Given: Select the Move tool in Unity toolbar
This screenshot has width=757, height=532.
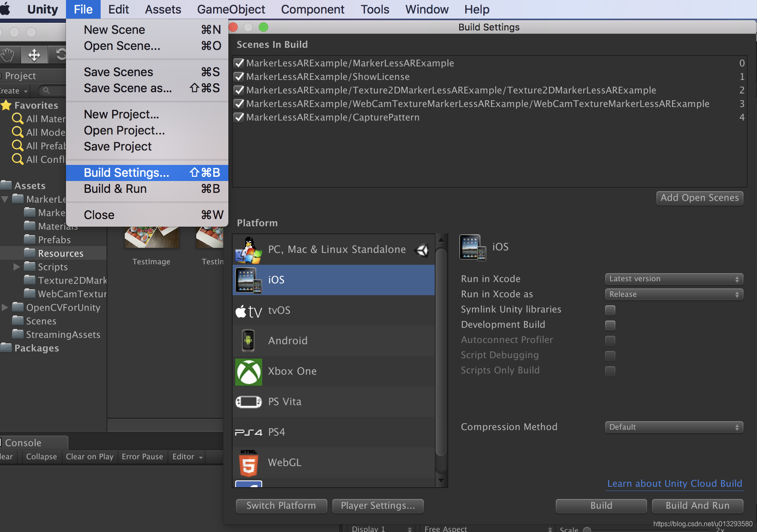Looking at the screenshot, I should (x=34, y=55).
